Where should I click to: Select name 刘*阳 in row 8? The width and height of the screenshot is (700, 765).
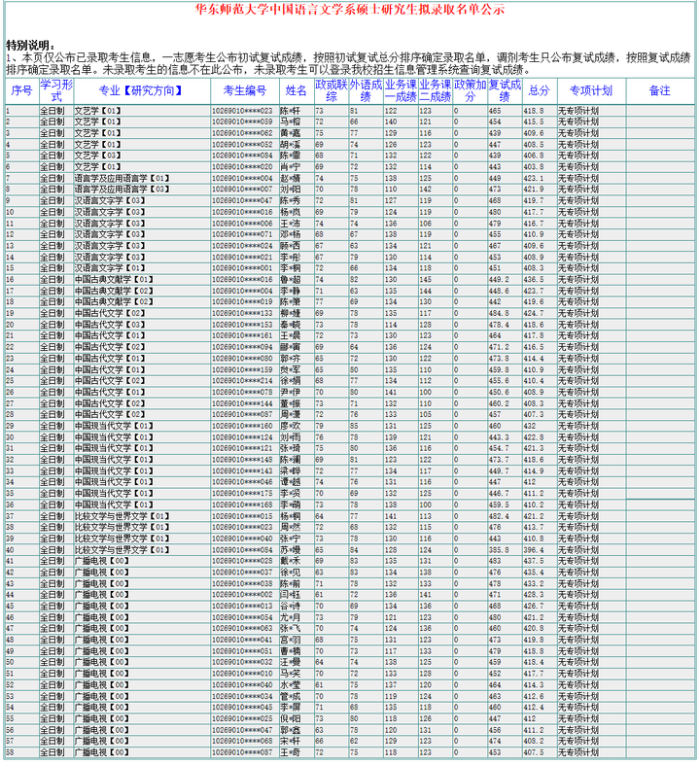(291, 190)
